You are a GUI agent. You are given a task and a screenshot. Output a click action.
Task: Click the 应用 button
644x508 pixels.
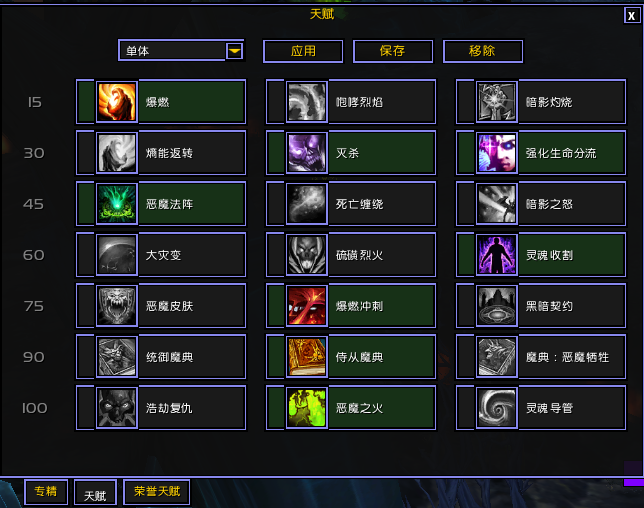click(x=303, y=51)
